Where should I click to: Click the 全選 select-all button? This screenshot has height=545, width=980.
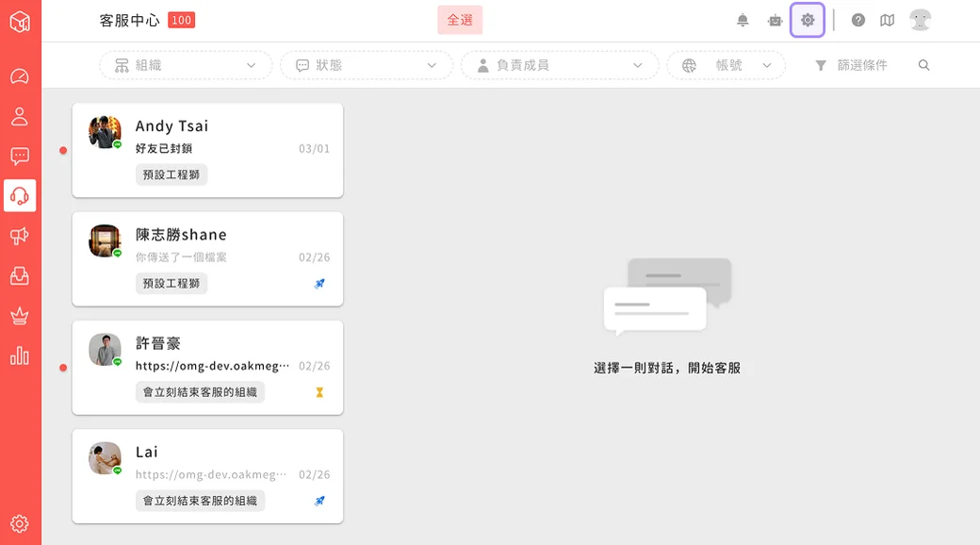460,20
